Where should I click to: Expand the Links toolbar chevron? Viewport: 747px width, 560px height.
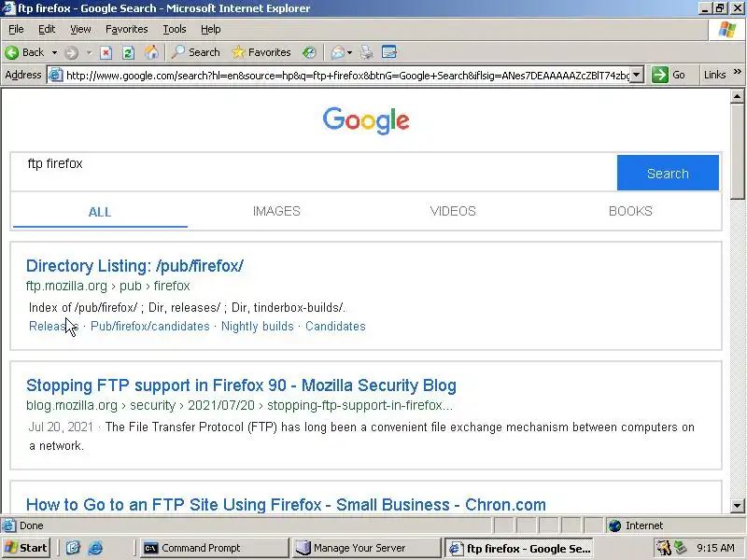(x=738, y=72)
